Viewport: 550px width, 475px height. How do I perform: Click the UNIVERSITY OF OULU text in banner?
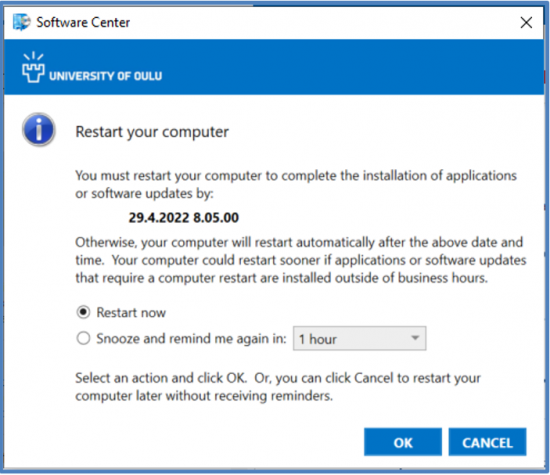tap(106, 76)
